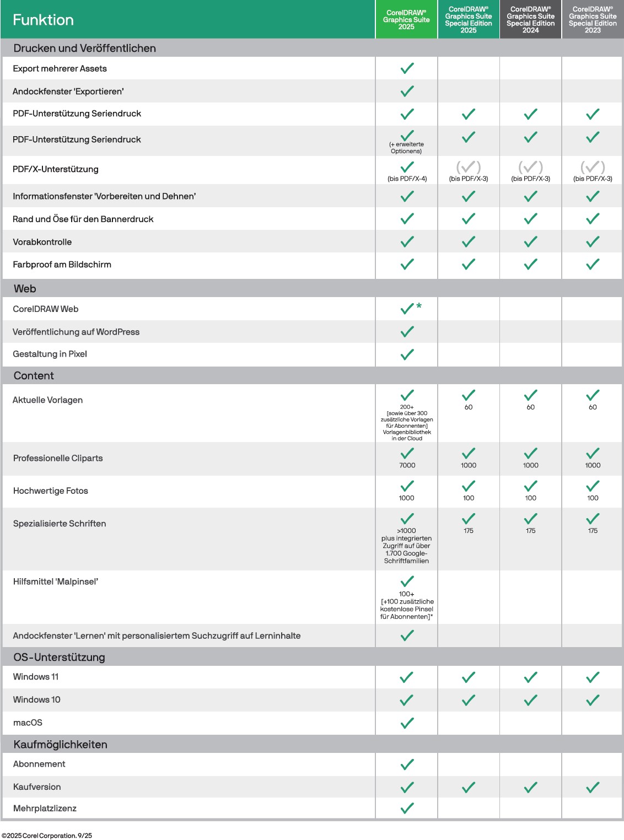The width and height of the screenshot is (624, 840).
Task: Select the green CorelDRAW Graphics Suite 2025 column header
Action: pyautogui.click(x=406, y=20)
